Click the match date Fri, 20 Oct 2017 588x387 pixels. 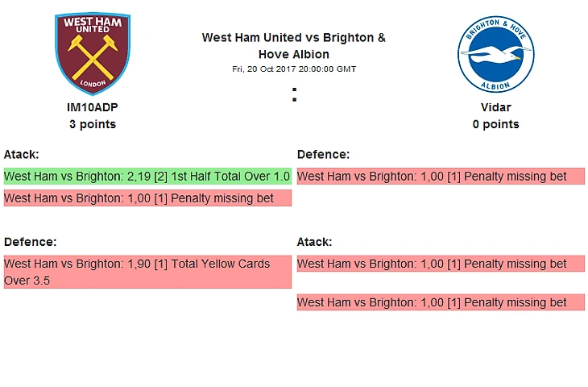pos(293,69)
